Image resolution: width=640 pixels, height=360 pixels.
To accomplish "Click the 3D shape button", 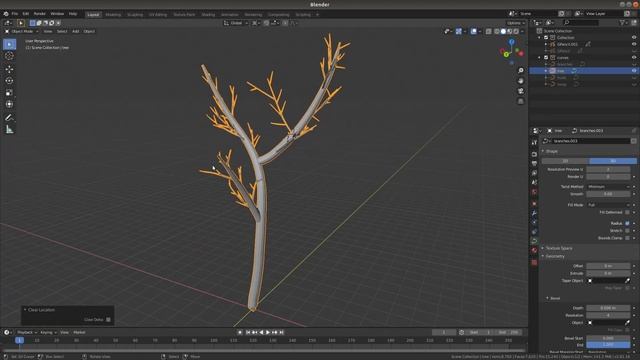I will point(613,161).
